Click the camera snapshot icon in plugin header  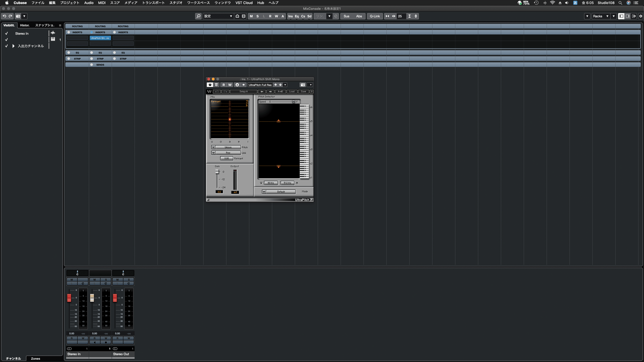303,85
